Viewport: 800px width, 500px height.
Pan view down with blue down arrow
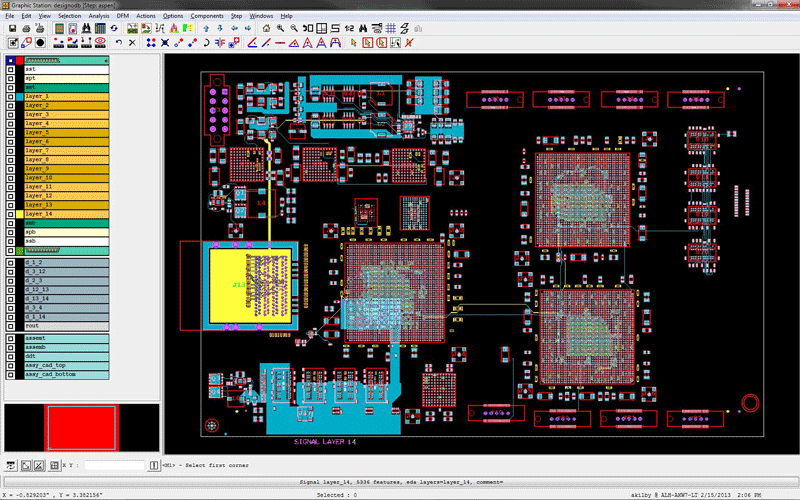(x=220, y=29)
